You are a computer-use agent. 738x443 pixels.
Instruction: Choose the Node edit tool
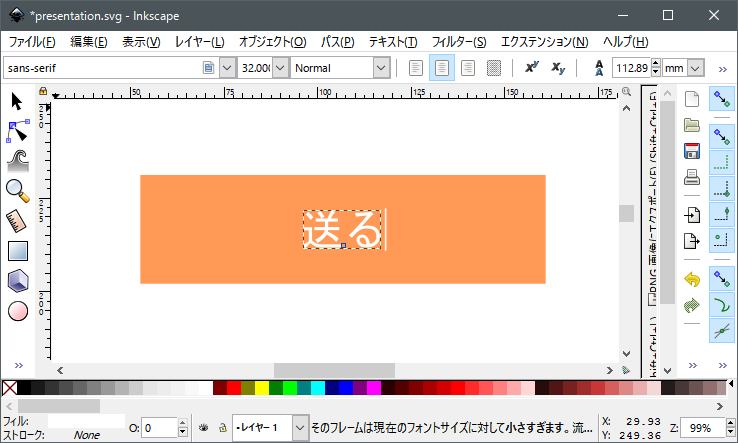(x=18, y=131)
